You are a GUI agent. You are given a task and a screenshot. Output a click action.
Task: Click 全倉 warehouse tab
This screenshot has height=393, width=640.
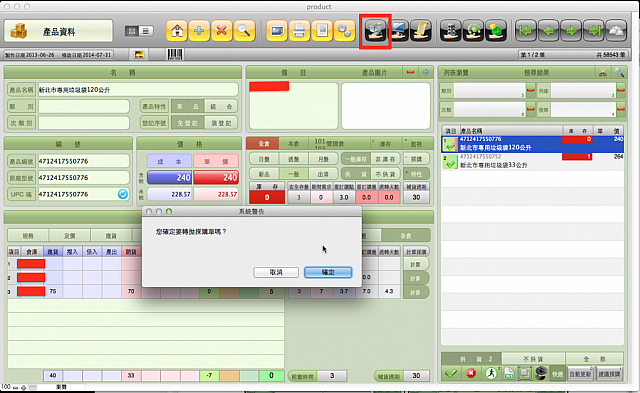(x=264, y=144)
